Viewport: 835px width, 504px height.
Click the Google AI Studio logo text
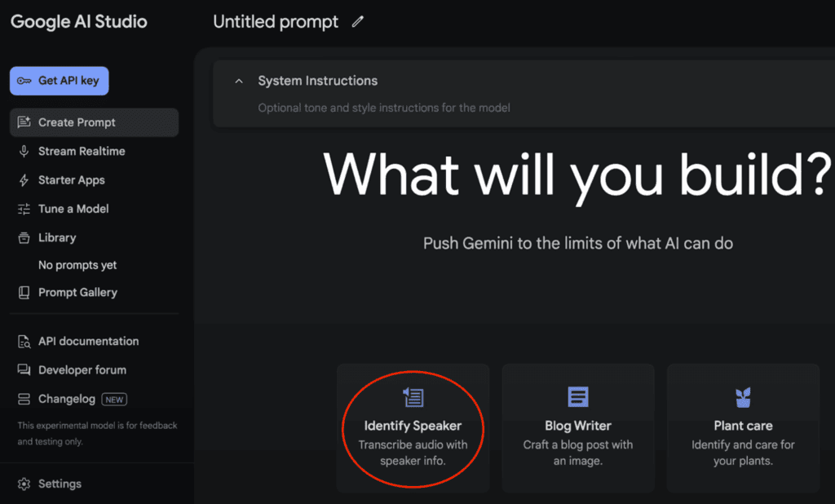tap(79, 21)
